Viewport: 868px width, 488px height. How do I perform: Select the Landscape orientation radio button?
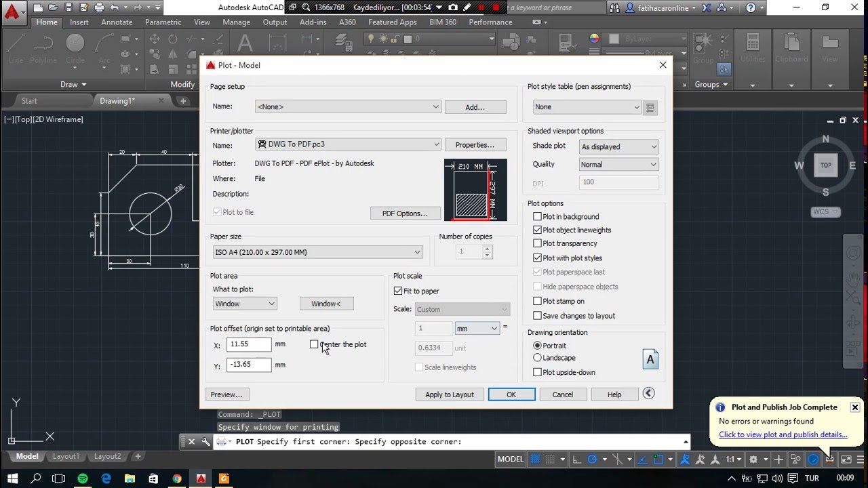(x=537, y=358)
